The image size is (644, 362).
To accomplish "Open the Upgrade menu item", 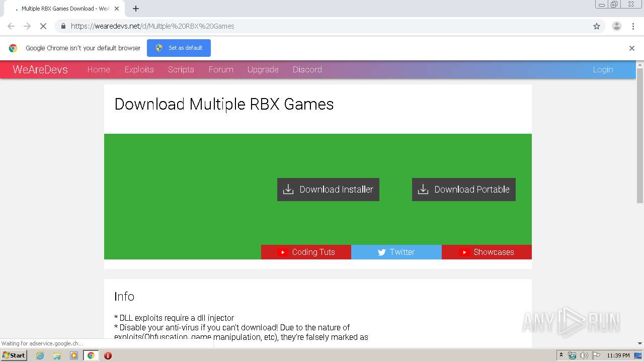I will [263, 69].
